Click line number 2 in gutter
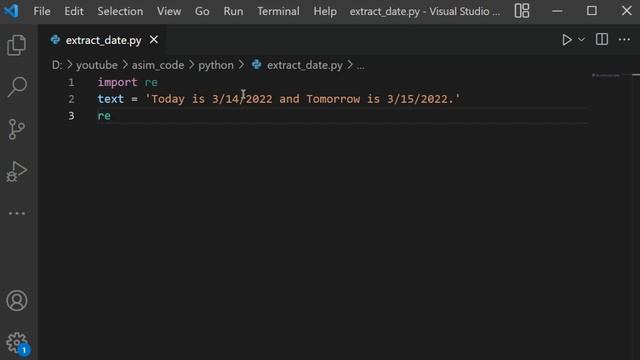This screenshot has height=360, width=640. [x=71, y=99]
